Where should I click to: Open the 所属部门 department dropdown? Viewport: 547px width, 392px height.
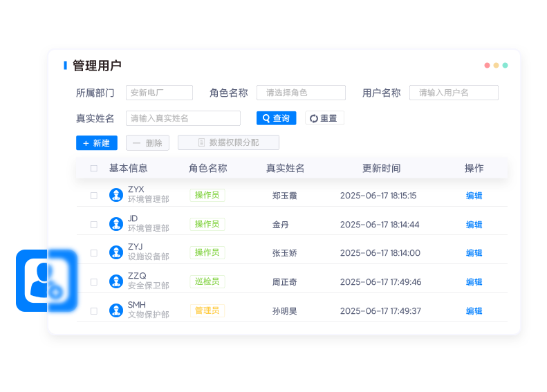coord(159,93)
